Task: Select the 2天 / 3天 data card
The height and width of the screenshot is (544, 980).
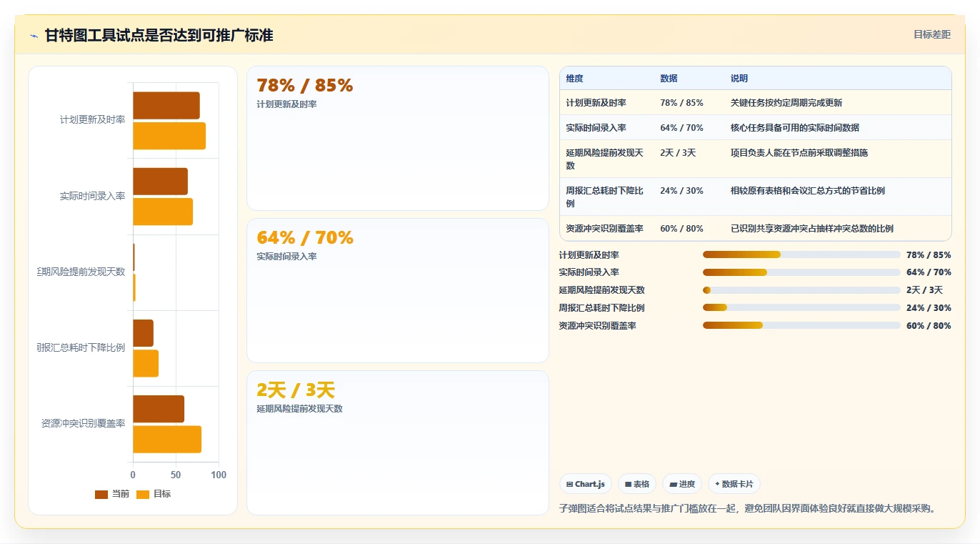Action: click(x=398, y=443)
